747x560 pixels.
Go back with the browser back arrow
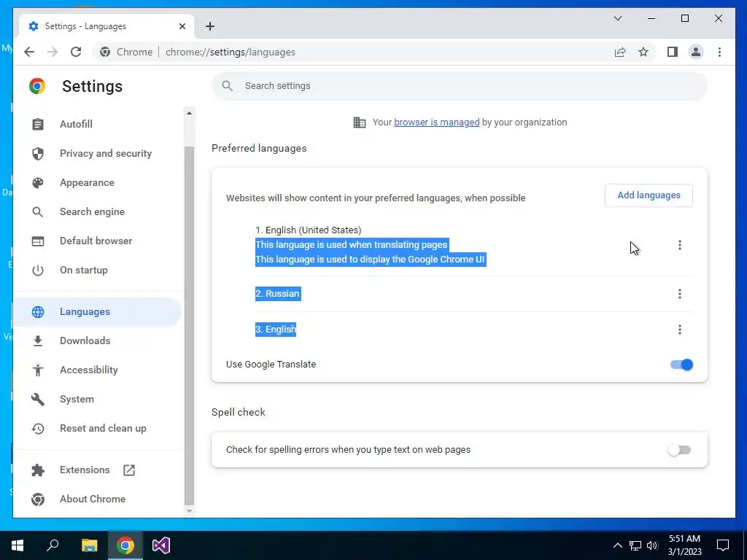[x=29, y=52]
